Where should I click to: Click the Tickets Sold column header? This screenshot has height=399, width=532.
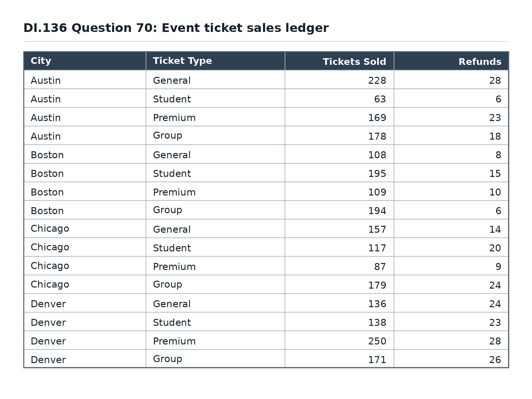339,61
